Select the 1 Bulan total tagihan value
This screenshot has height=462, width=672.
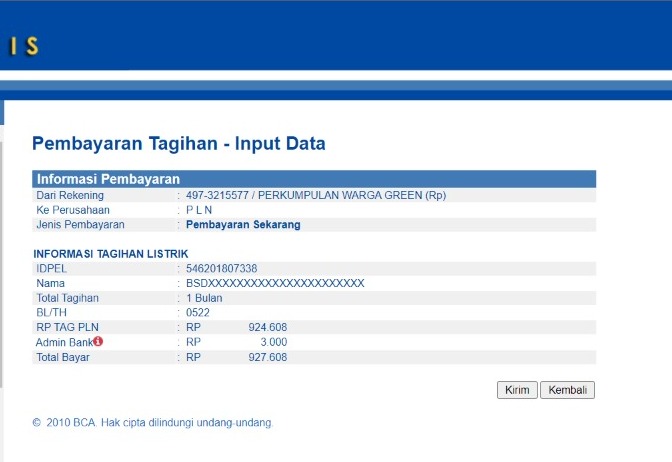click(203, 298)
